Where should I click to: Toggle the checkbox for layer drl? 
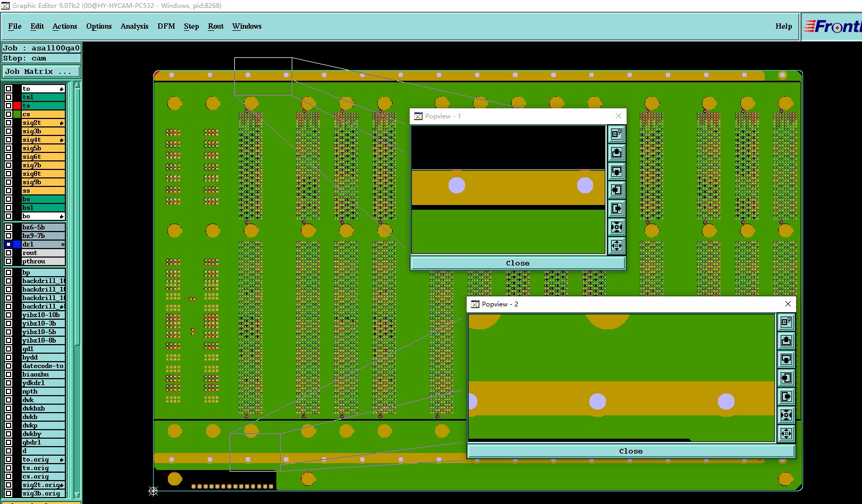coord(9,244)
